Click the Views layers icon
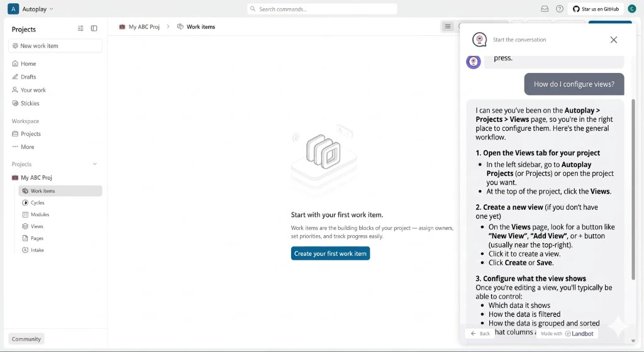Screen dimensions: 644x352 click(25, 226)
